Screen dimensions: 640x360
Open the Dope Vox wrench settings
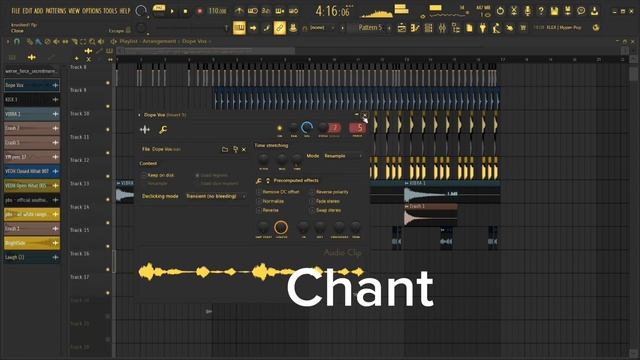pos(163,130)
